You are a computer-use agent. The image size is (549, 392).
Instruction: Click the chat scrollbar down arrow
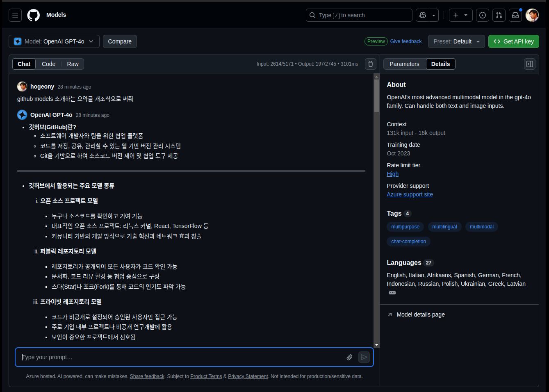coord(376,345)
